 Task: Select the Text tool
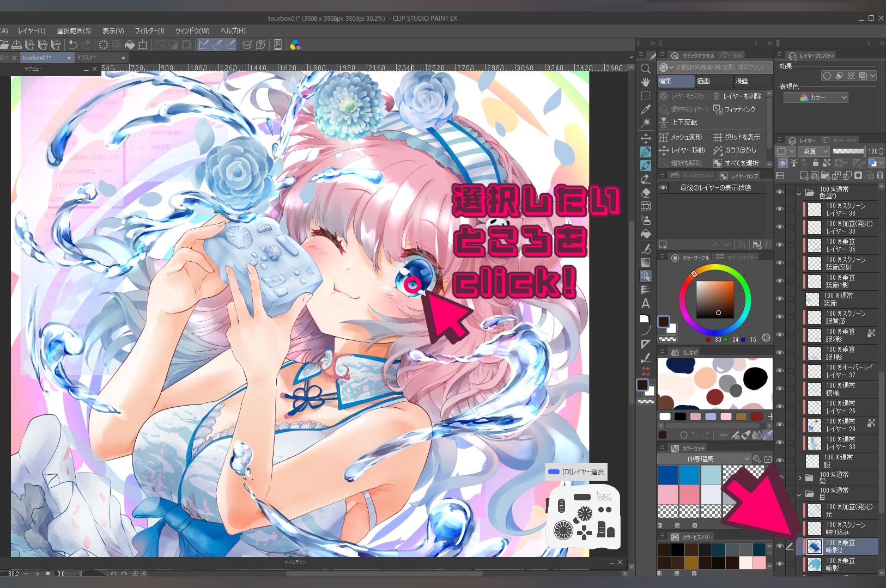tap(646, 304)
